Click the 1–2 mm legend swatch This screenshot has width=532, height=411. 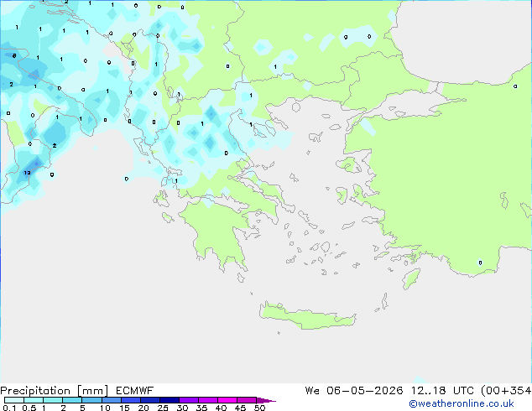point(53,400)
